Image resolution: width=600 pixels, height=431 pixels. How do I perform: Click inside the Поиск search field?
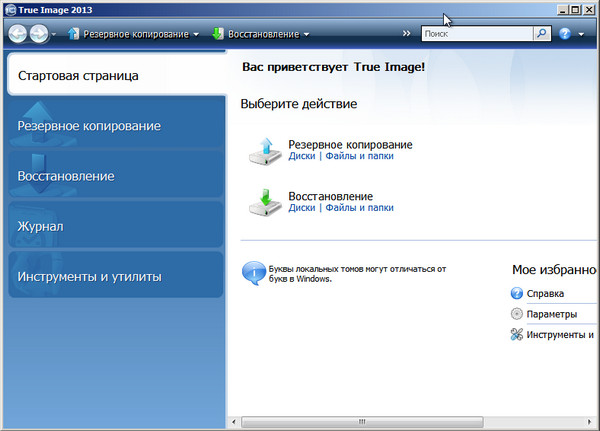pyautogui.click(x=475, y=33)
